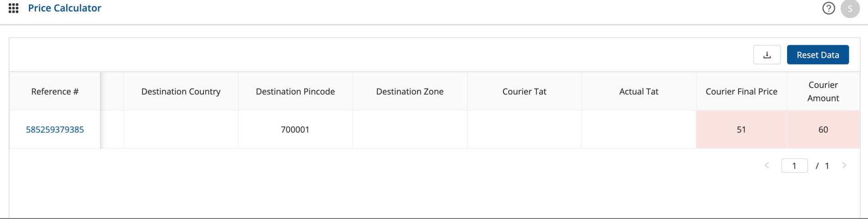Select the Courier Final Price header
The image size is (868, 219).
pyautogui.click(x=741, y=92)
